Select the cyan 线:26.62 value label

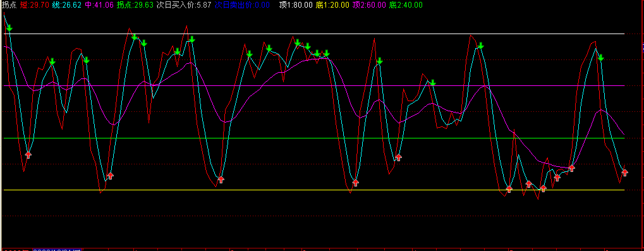[66, 5]
